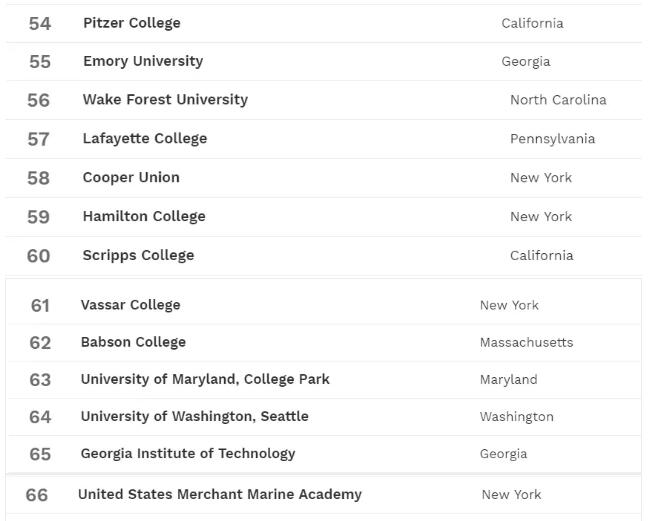This screenshot has height=521, width=649.
Task: Click rank number 66
Action: pyautogui.click(x=37, y=495)
